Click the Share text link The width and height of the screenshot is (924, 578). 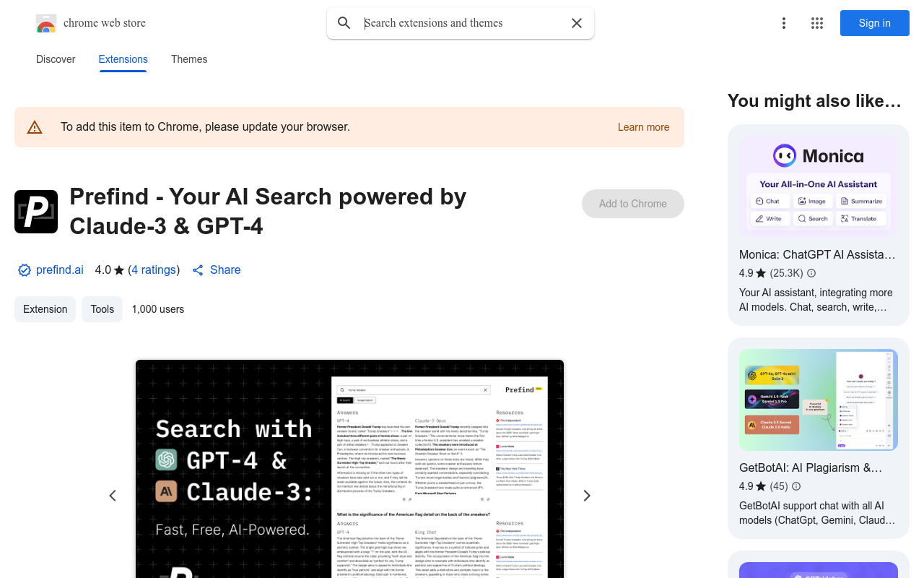225,269
